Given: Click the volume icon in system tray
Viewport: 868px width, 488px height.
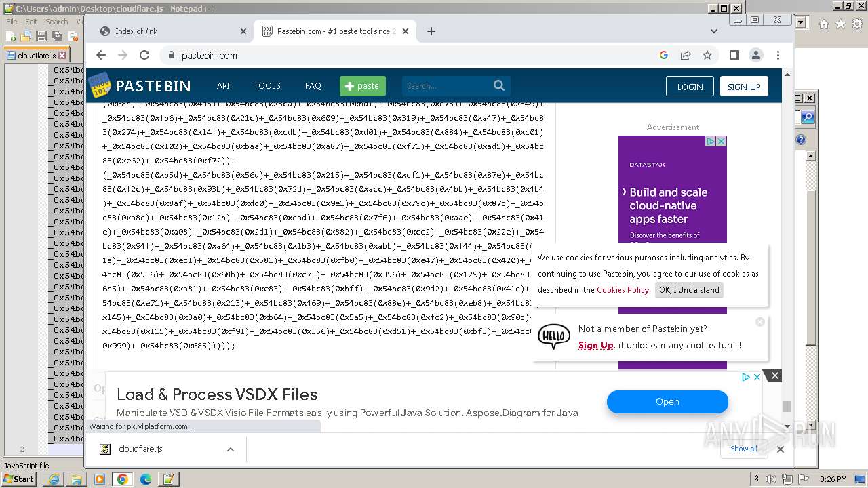Looking at the screenshot, I should pyautogui.click(x=772, y=479).
